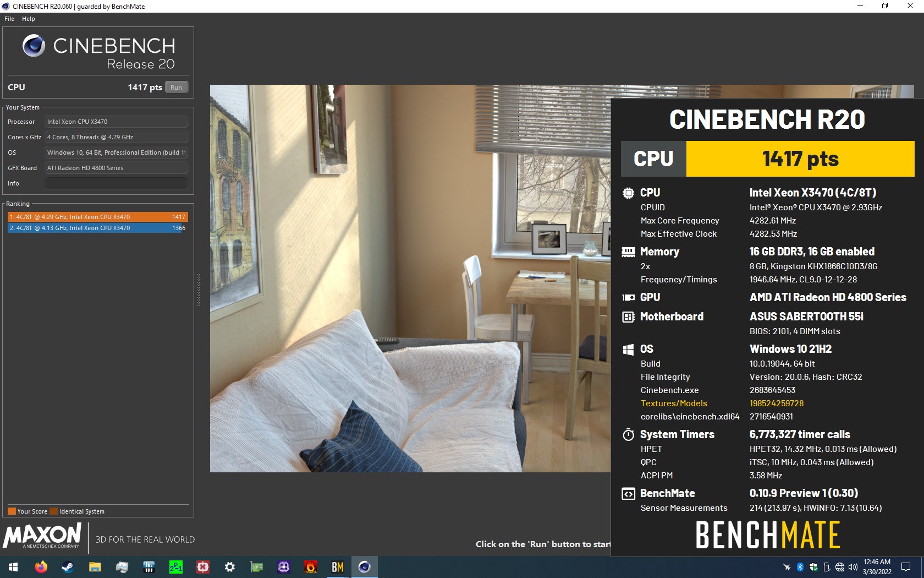924x578 pixels.
Task: Click into the Info input field
Action: coord(116,183)
